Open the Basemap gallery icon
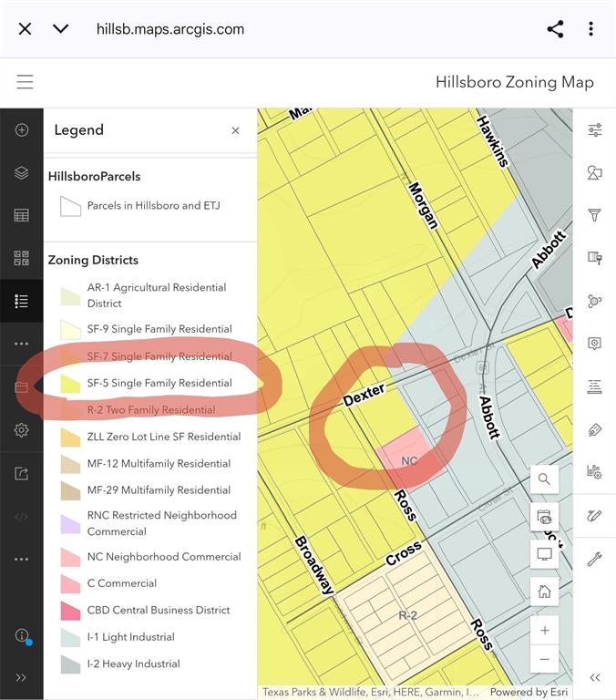 22,258
